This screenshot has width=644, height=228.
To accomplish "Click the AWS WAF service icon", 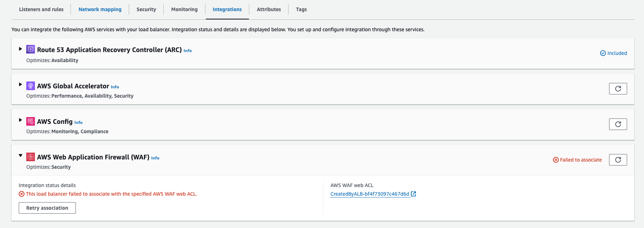I will [x=31, y=157].
